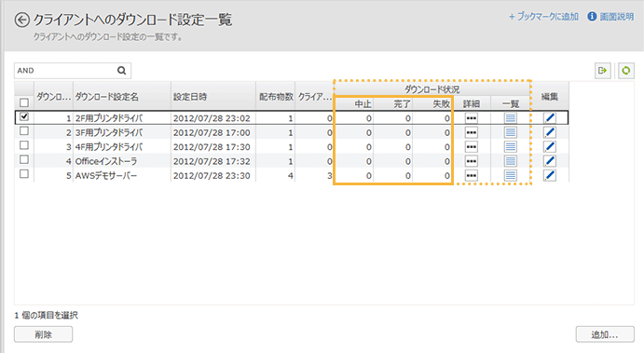Click the date 2012/07/28 17:30
The image size is (644, 353).
212,147
